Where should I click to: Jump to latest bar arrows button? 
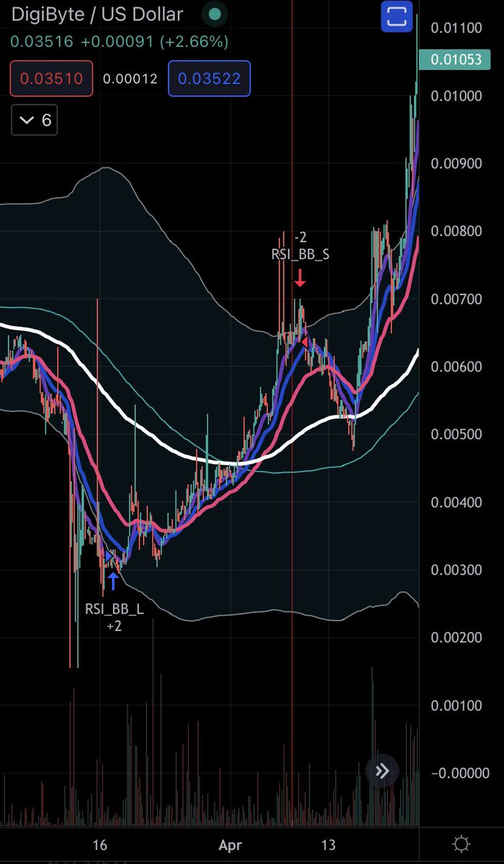[x=382, y=771]
